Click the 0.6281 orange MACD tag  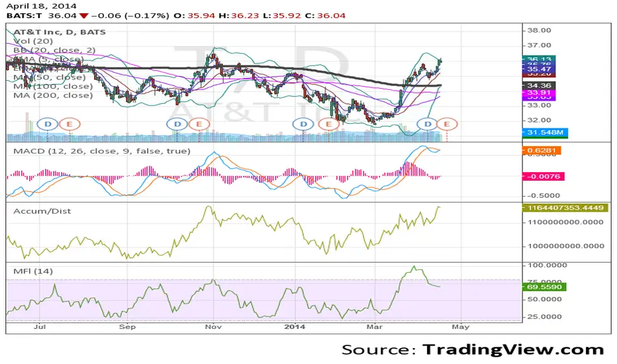pos(542,150)
